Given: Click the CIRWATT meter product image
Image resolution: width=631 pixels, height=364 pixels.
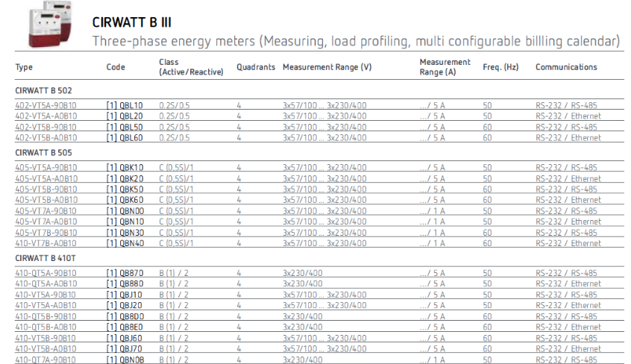Looking at the screenshot, I should pos(50,23).
